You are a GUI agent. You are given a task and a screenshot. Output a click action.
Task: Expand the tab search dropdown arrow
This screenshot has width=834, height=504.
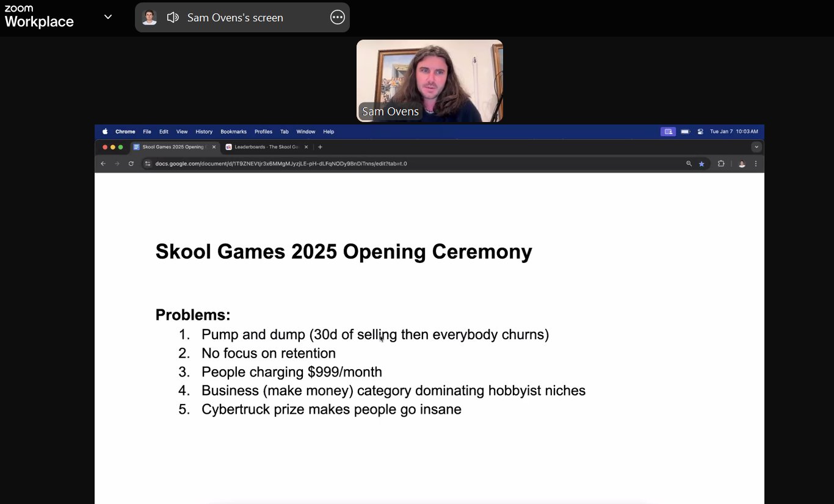tap(756, 147)
